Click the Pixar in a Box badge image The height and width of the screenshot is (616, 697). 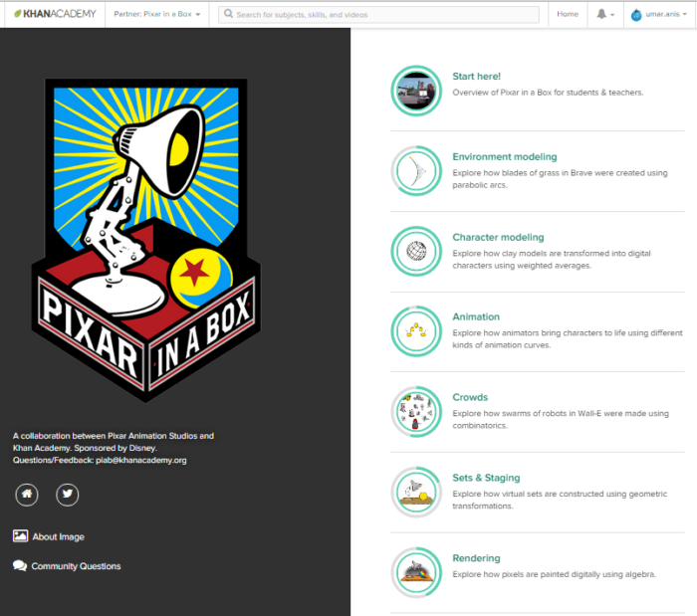[x=144, y=239]
